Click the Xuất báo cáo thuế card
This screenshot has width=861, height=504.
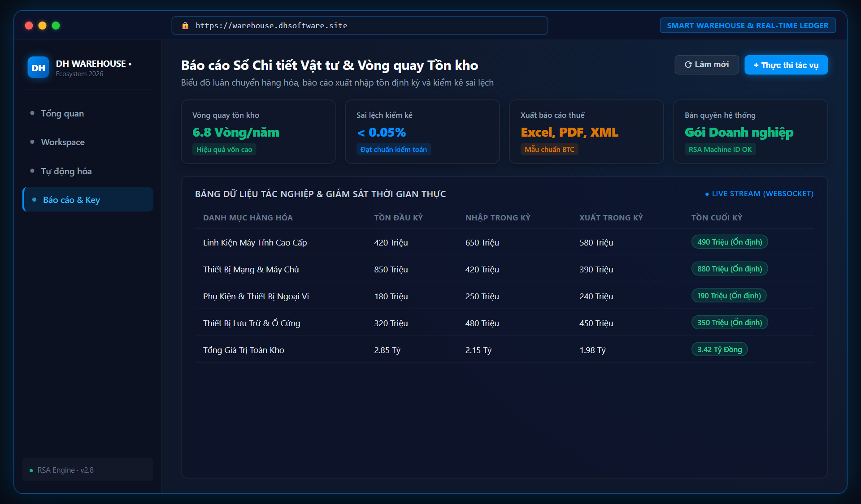(587, 132)
